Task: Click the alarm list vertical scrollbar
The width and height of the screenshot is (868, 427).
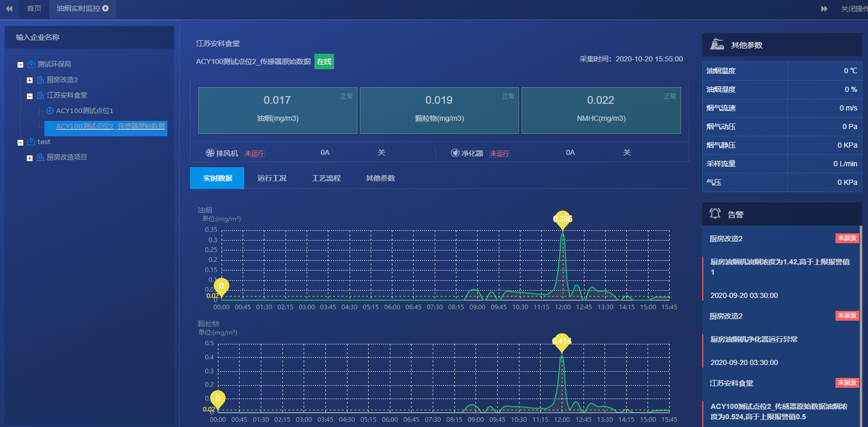Action: coord(861,326)
